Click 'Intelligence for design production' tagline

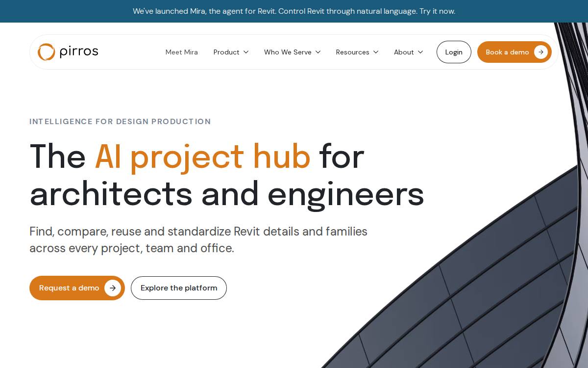click(120, 122)
